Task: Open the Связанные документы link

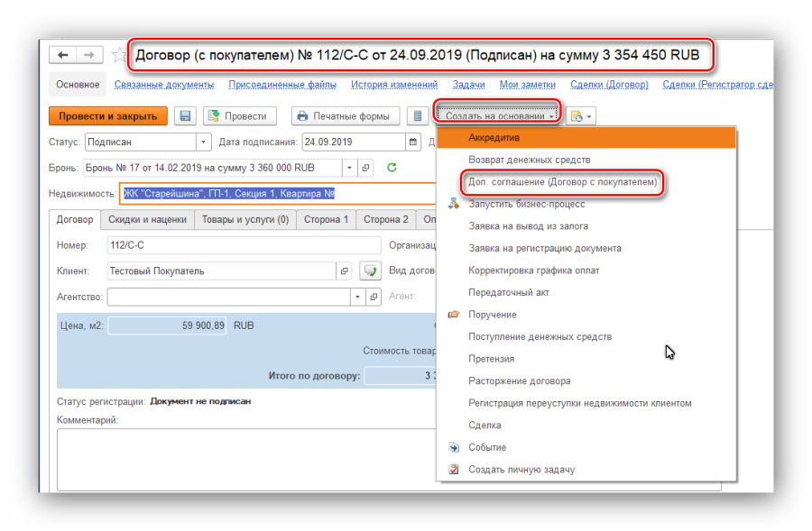Action: tap(164, 85)
